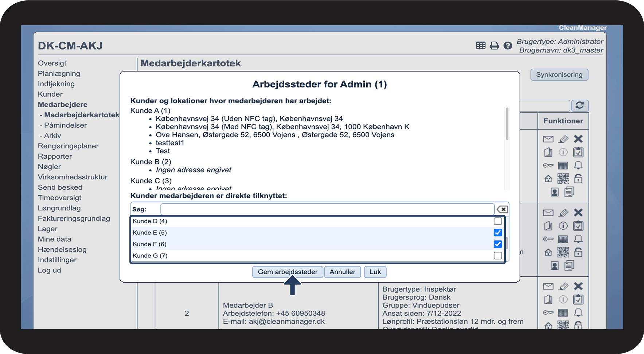
Task: Uncheck the Kunde F (6) checkbox
Action: [x=498, y=244]
